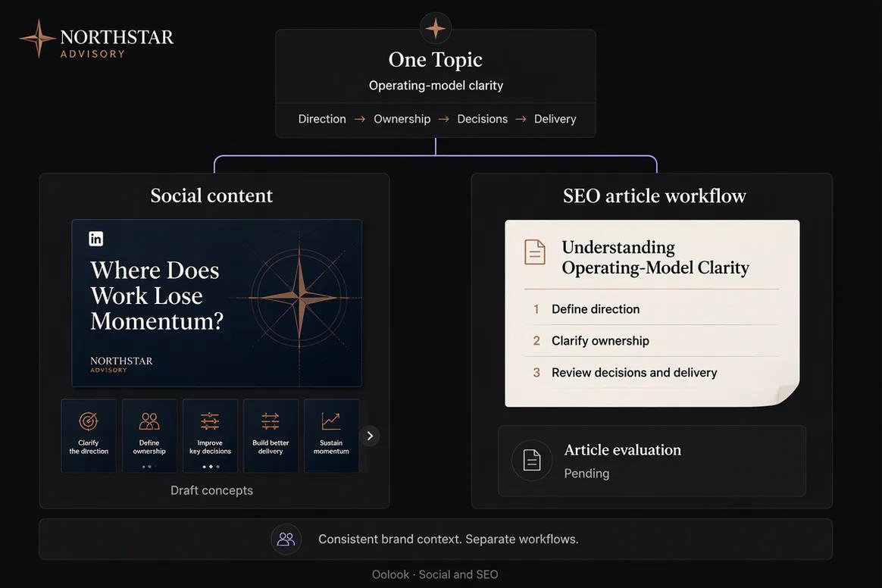Image resolution: width=882 pixels, height=588 pixels.
Task: Click the SEO article workflow heading
Action: pos(654,195)
